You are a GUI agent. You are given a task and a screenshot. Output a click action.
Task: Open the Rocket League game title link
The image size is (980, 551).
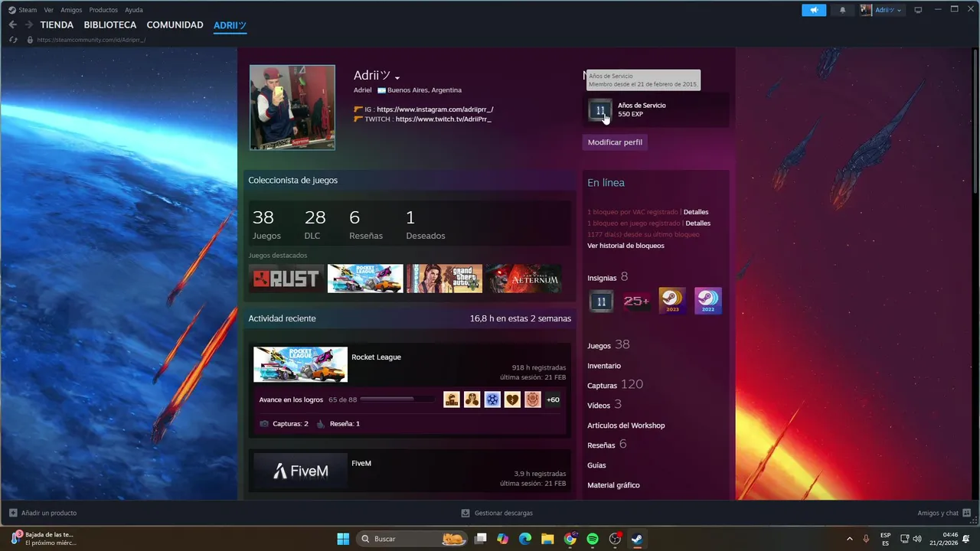[376, 357]
